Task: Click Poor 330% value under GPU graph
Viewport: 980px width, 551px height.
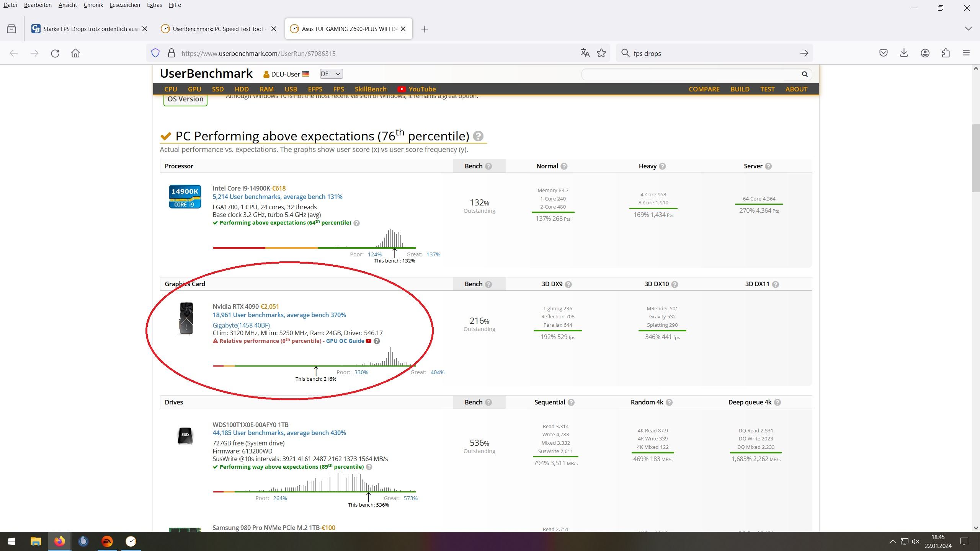Action: coord(361,372)
